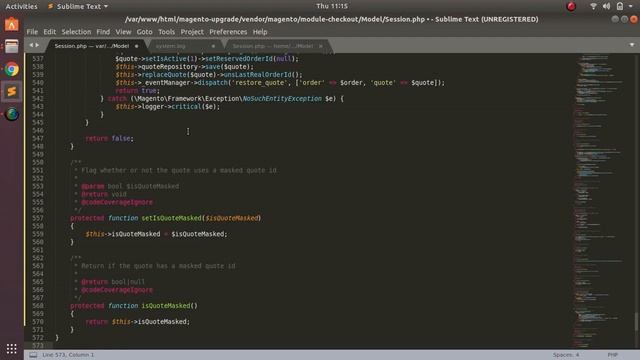The height and width of the screenshot is (360, 640).
Task: Click Activities in the top bar
Action: pos(21,7)
